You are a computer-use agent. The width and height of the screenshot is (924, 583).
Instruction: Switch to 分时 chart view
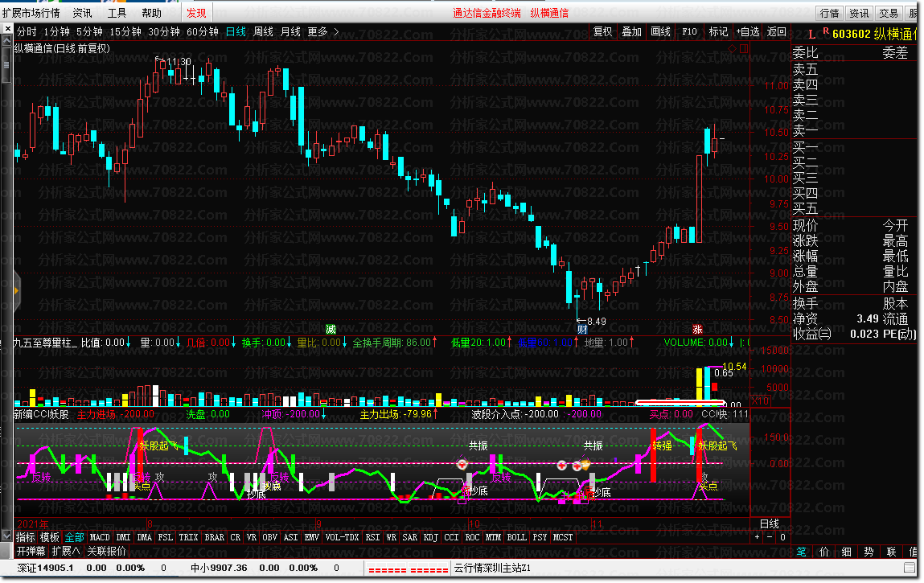click(27, 32)
